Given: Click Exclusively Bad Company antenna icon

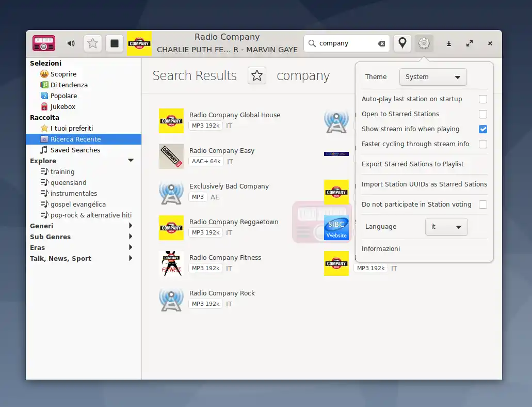Looking at the screenshot, I should tap(171, 192).
